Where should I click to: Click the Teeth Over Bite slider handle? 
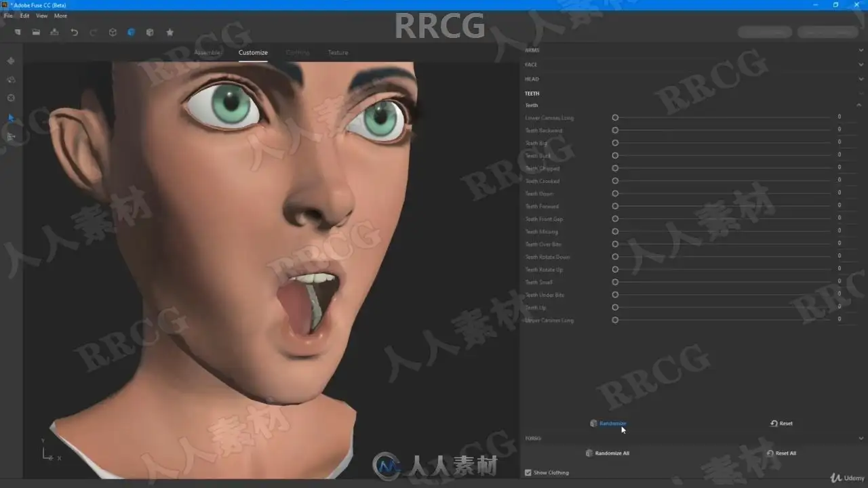pyautogui.click(x=615, y=244)
